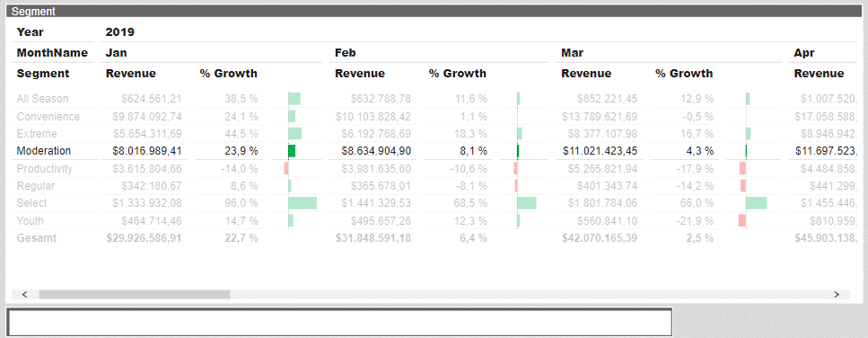Click the Feb month header
The height and width of the screenshot is (338, 868).
(345, 53)
